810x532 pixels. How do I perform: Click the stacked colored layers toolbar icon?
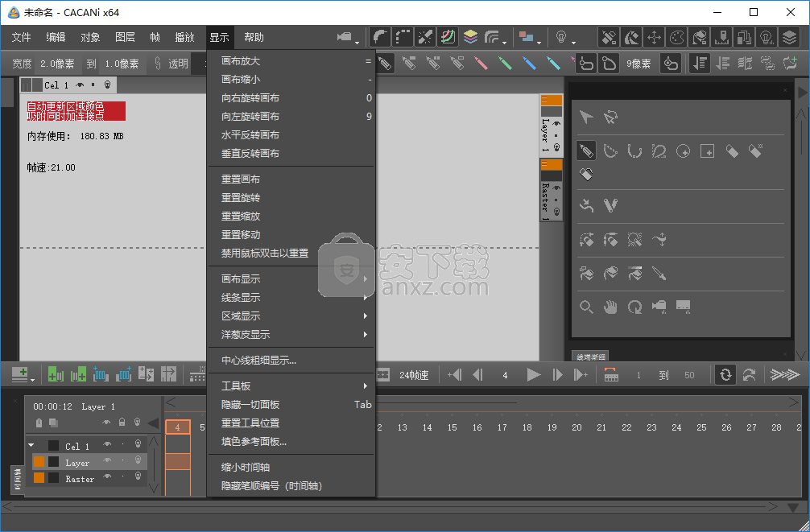470,37
